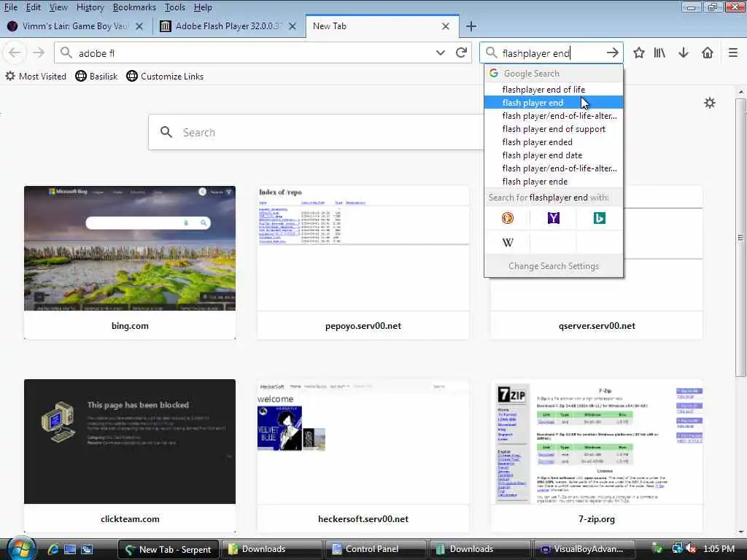Search with the Wikipedia engine icon
This screenshot has height=560, width=747.
point(508,242)
